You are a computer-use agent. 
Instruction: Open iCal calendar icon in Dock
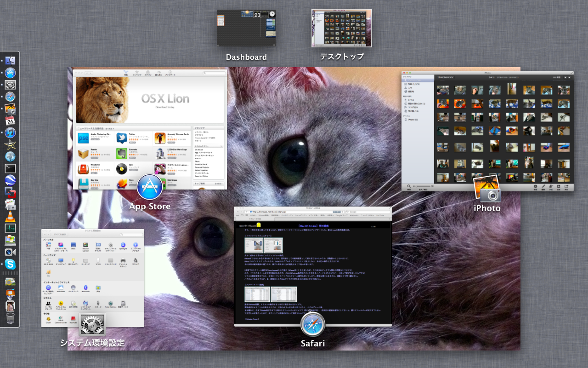tap(10, 121)
